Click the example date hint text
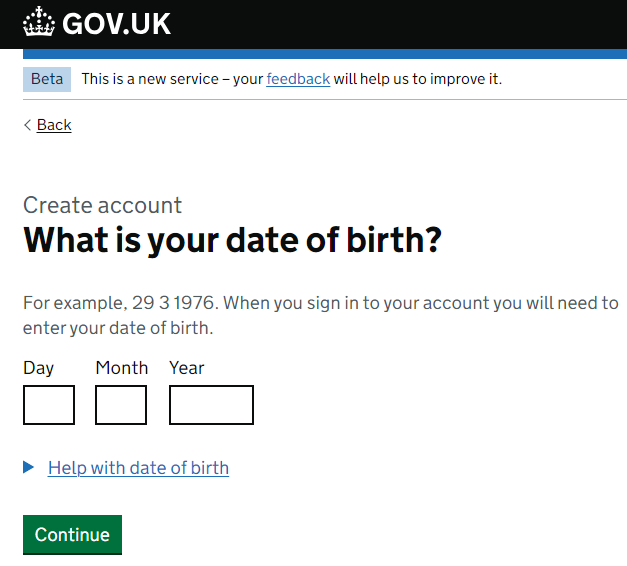Screen dimensions: 627x566 tap(321, 315)
